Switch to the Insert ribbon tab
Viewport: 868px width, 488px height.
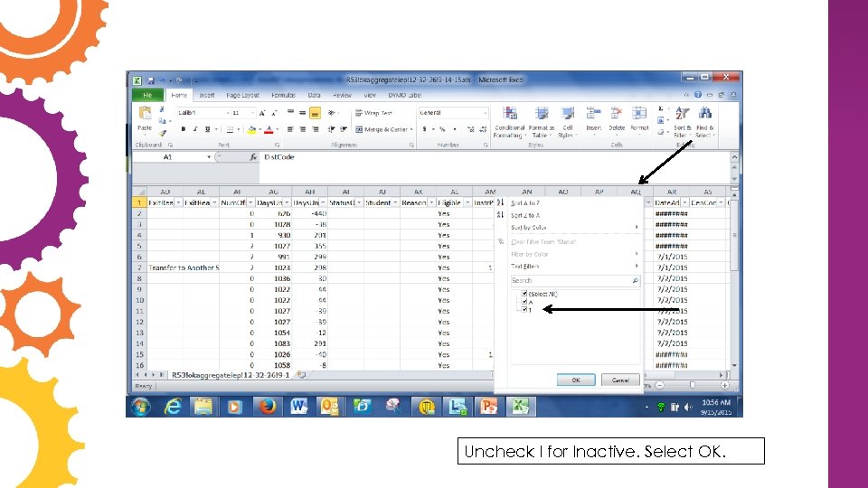(206, 95)
